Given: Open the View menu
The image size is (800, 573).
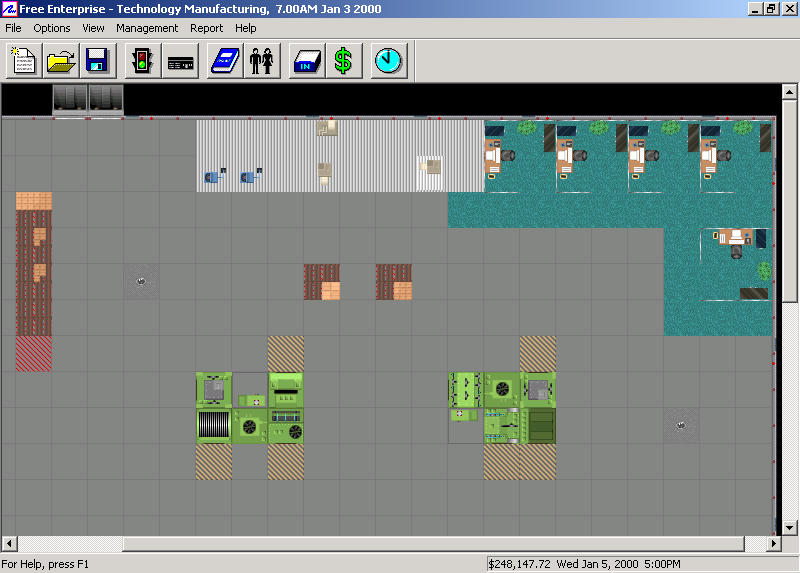Looking at the screenshot, I should pos(93,28).
